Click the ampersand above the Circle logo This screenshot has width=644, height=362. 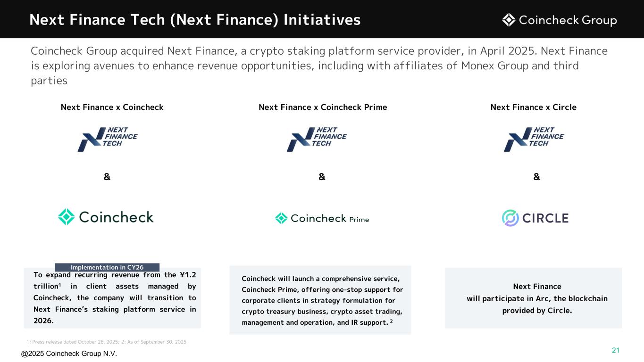click(536, 177)
